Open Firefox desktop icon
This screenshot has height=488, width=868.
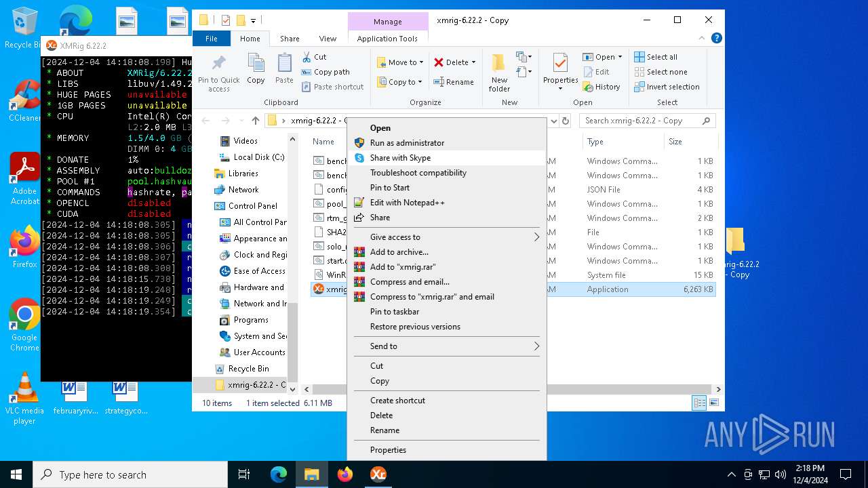coord(24,247)
